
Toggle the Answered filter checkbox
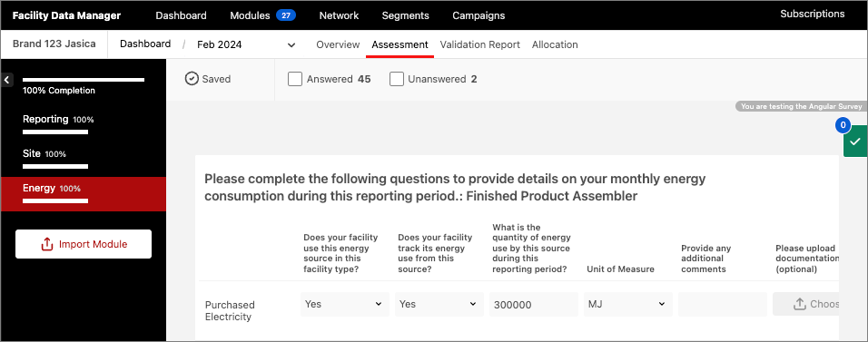tap(295, 79)
